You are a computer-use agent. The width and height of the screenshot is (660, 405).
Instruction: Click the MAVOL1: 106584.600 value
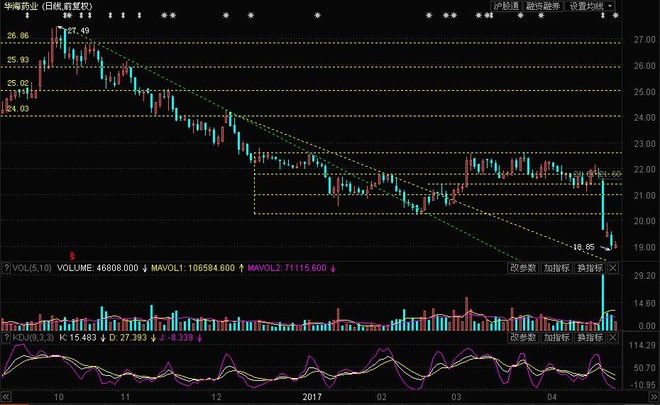click(193, 268)
